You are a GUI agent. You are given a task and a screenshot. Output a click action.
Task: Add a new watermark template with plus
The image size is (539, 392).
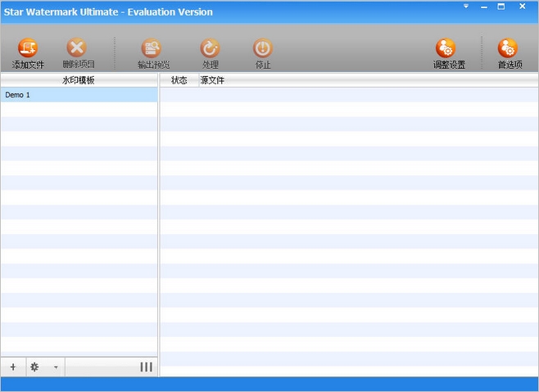coord(13,367)
